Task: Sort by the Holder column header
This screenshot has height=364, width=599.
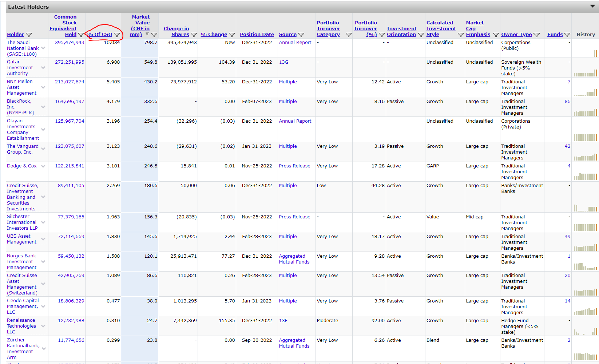Action: click(x=15, y=35)
